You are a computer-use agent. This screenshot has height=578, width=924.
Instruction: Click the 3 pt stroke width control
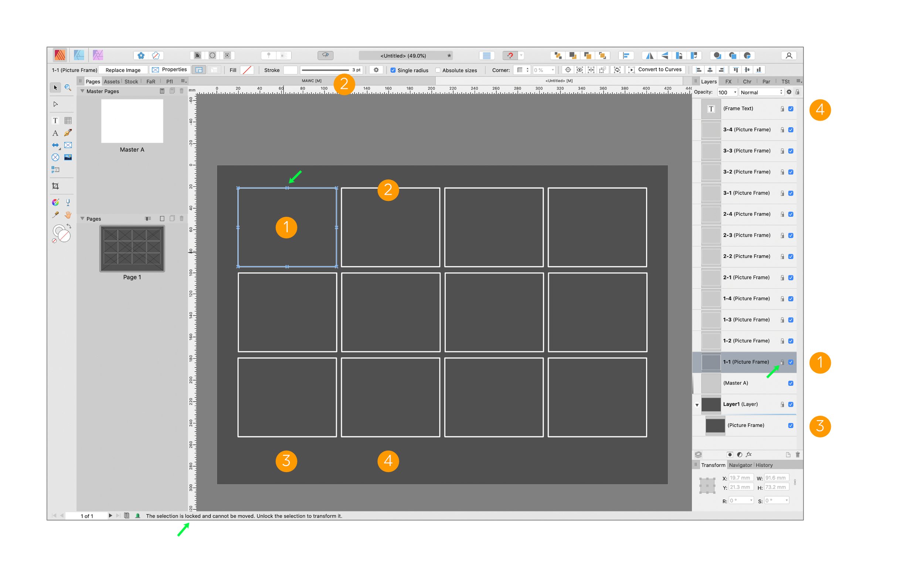coord(331,70)
